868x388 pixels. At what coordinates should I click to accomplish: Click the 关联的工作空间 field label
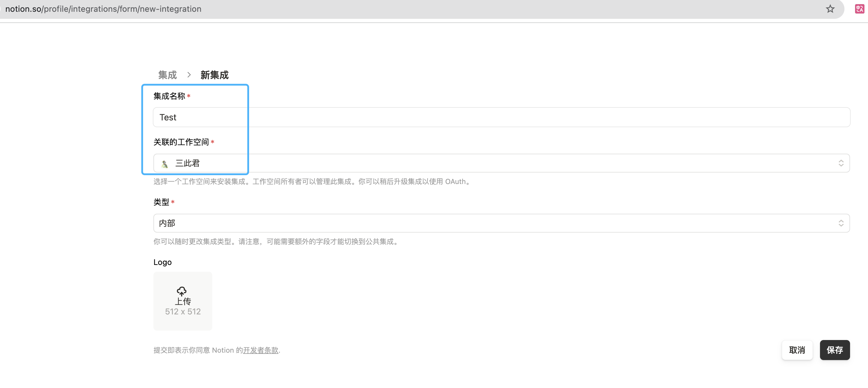coord(181,142)
